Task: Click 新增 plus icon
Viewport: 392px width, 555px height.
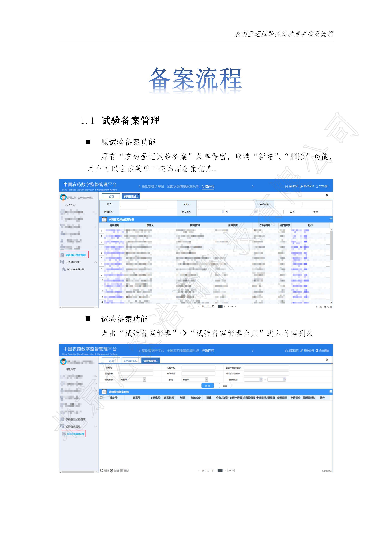Action: (112, 471)
